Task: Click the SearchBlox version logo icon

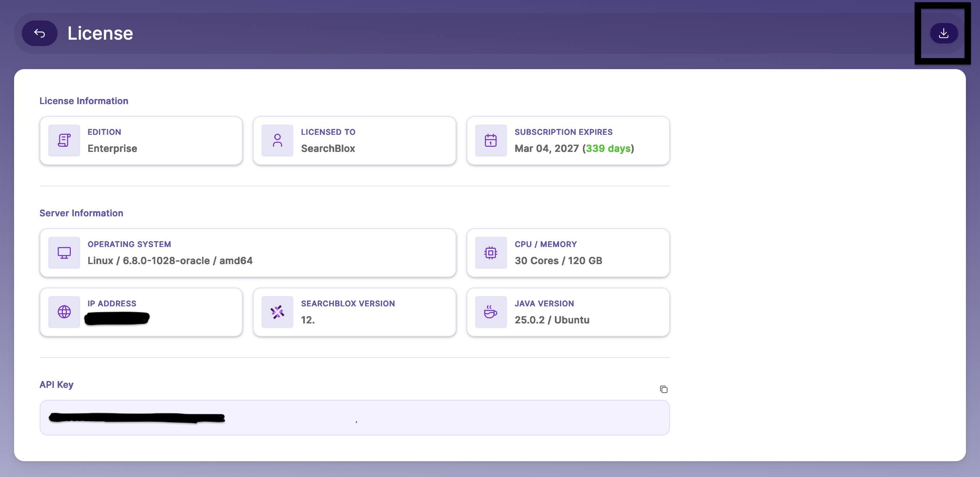Action: pyautogui.click(x=277, y=312)
